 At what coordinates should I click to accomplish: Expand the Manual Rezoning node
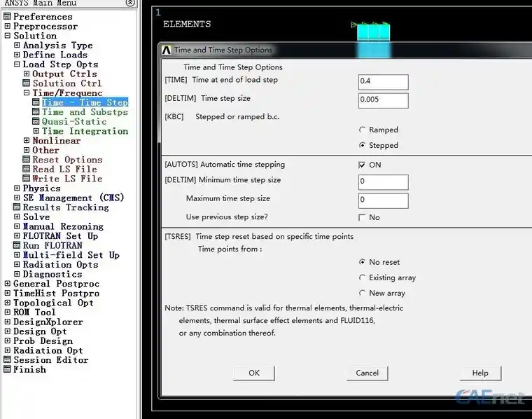tap(17, 226)
